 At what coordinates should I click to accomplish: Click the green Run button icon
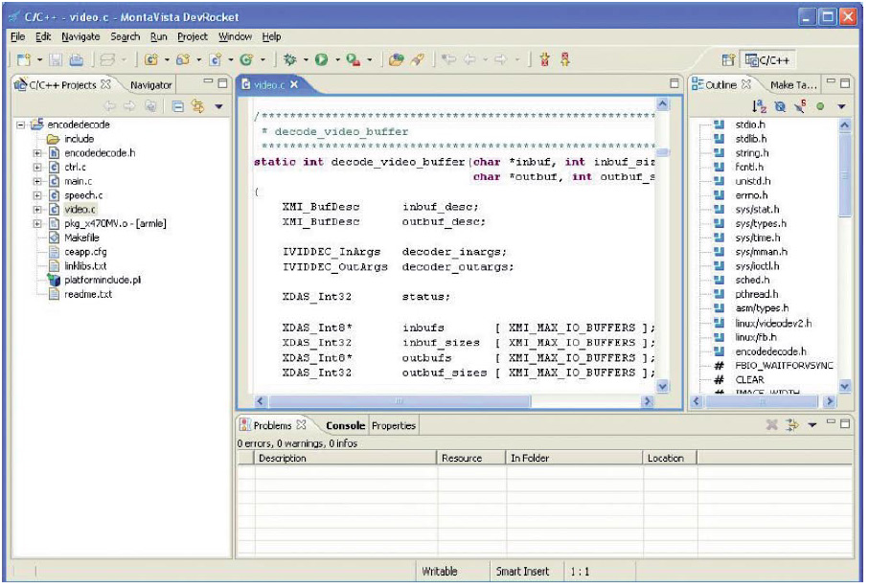pos(321,59)
